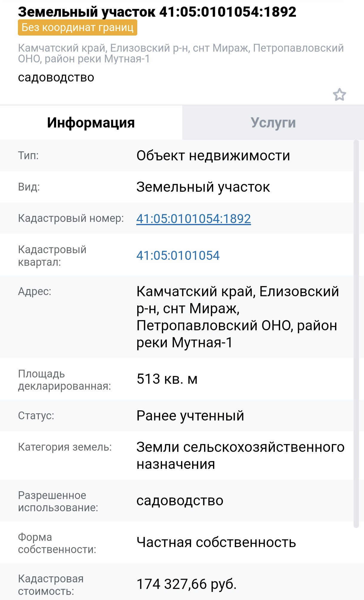Screen dimensions: 364x600
Task: Click the Частная собственность ownership value
Action: click(x=216, y=542)
